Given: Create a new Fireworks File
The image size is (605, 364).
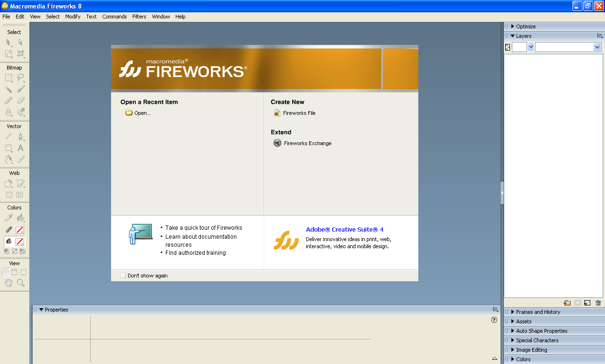Looking at the screenshot, I should coord(294,113).
